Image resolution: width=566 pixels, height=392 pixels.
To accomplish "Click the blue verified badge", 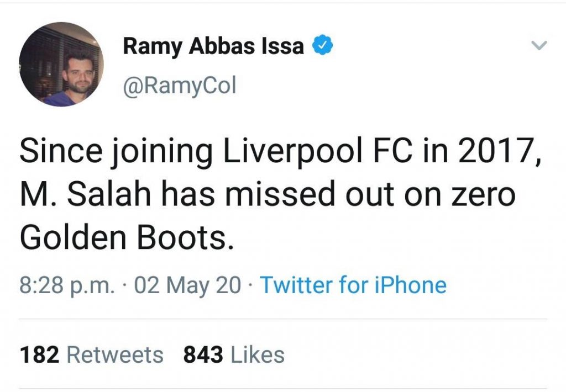I will click(x=322, y=45).
